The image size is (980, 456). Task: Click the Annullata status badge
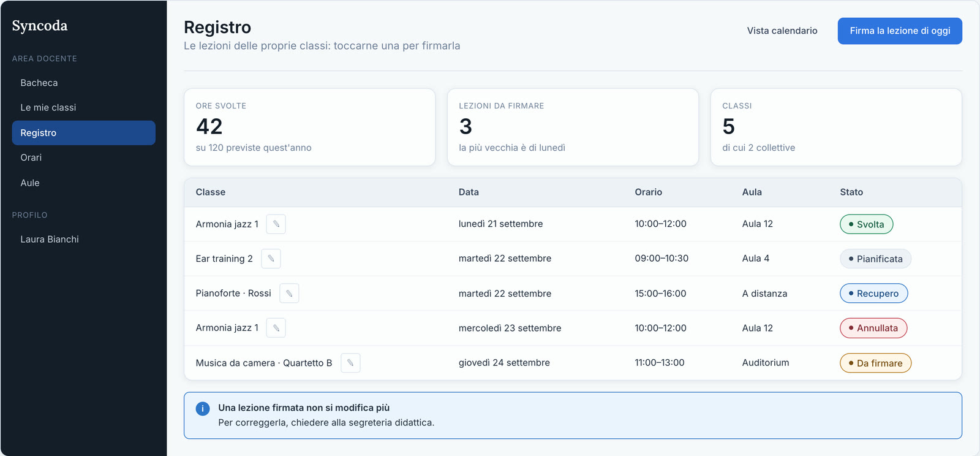click(x=873, y=328)
